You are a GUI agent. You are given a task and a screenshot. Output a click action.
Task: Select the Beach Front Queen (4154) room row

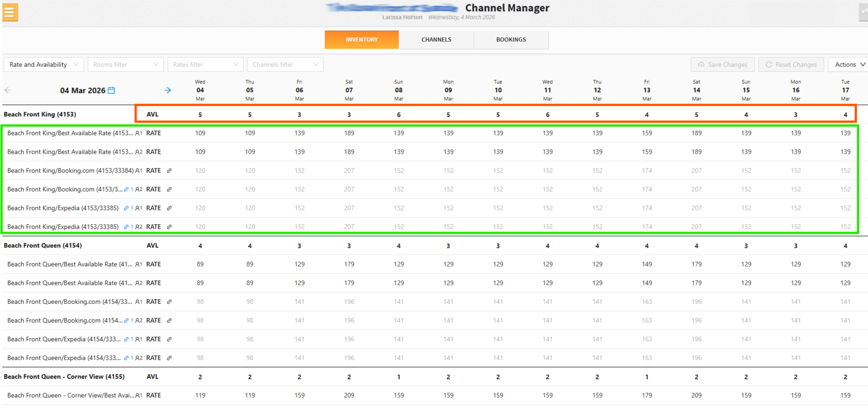click(43, 246)
